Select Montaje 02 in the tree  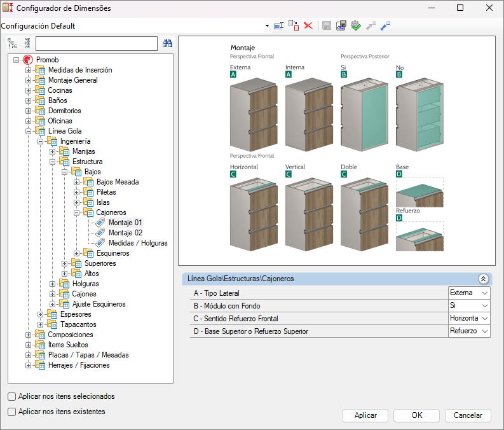(x=125, y=233)
